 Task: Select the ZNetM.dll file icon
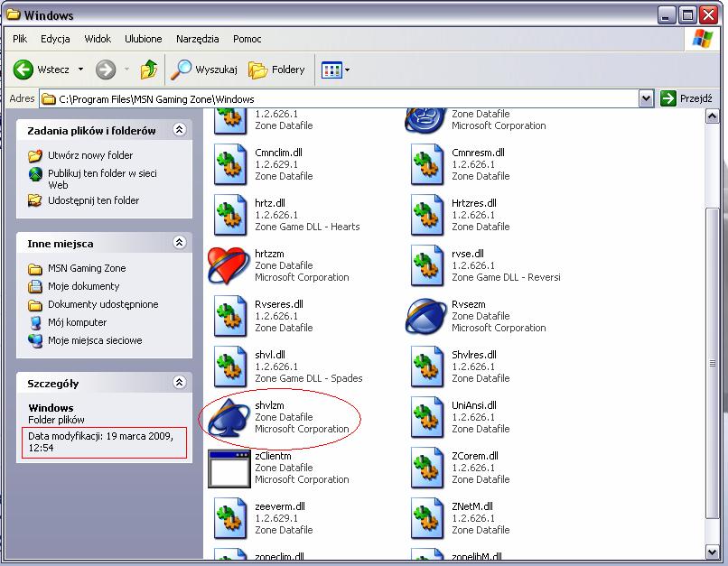[426, 518]
